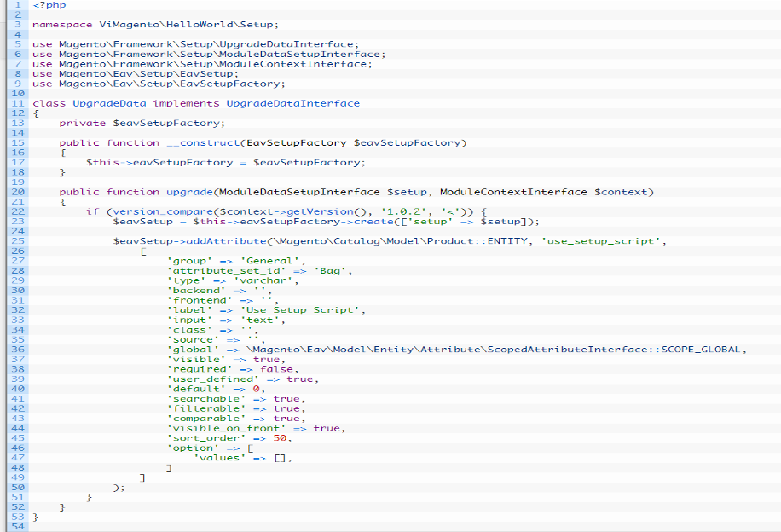Click the 'Use Setup Script' label value
Image resolution: width=781 pixels, height=532 pixels.
(300, 310)
